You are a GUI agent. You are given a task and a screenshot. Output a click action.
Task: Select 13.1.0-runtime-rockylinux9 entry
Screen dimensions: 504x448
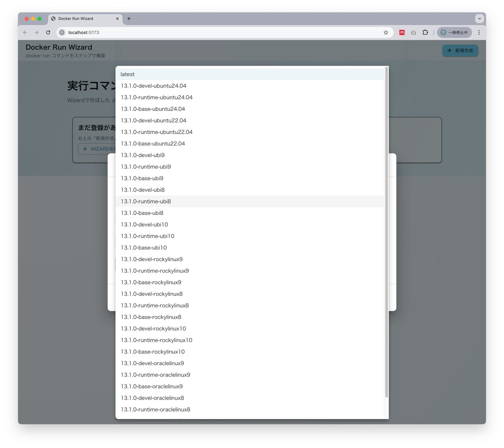(x=250, y=271)
